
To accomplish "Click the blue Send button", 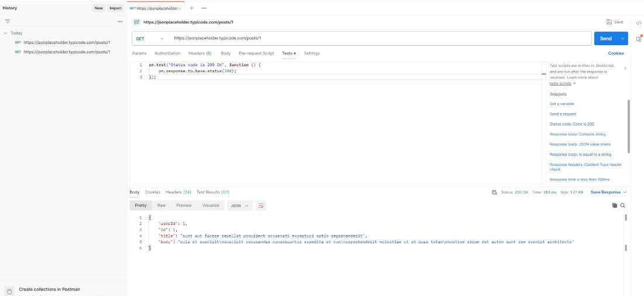I will pos(606,39).
